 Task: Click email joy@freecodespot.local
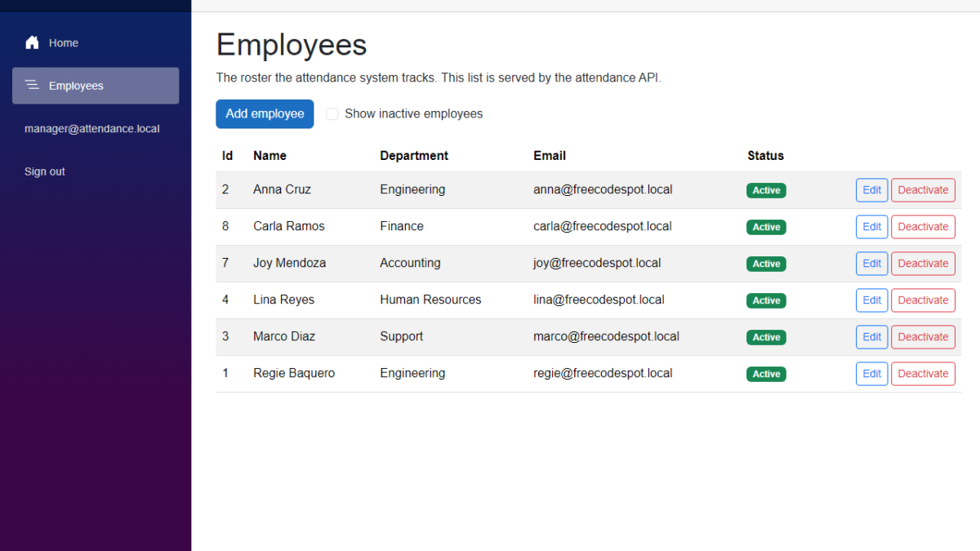click(x=597, y=263)
